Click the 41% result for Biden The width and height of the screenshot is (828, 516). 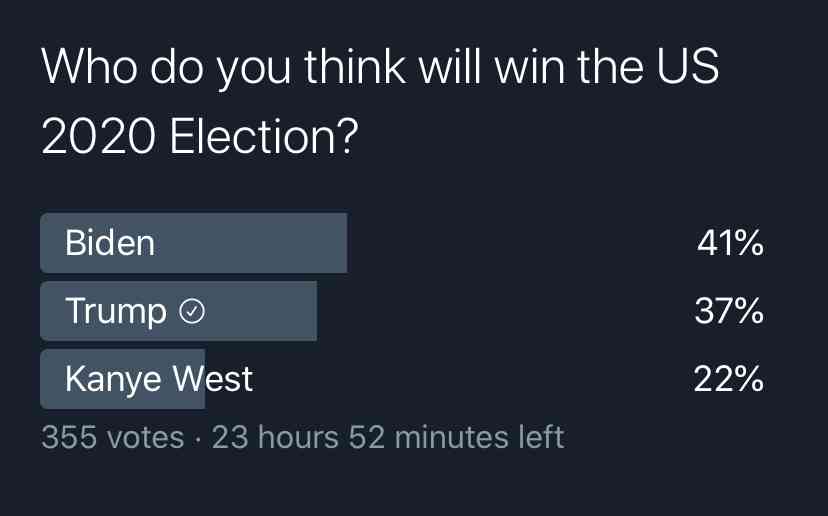coord(730,243)
